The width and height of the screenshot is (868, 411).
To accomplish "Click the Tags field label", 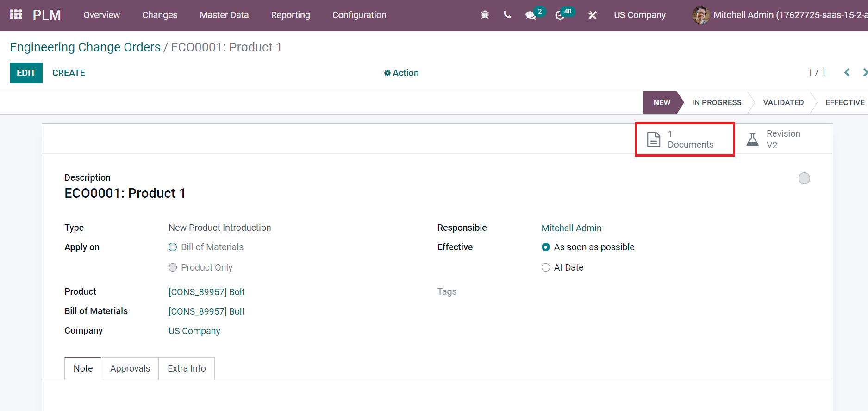I will pos(447,291).
